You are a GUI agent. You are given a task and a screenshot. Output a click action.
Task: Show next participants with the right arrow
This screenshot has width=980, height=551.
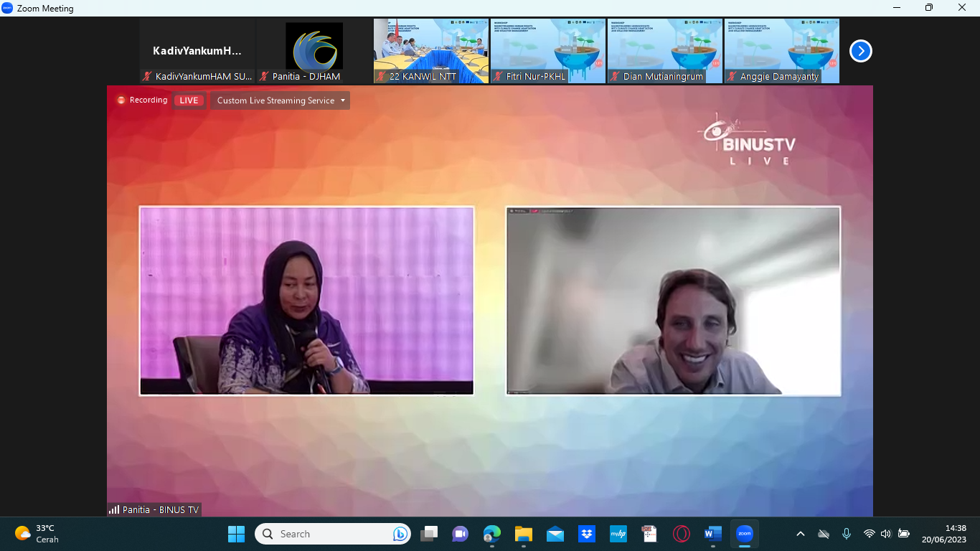860,51
